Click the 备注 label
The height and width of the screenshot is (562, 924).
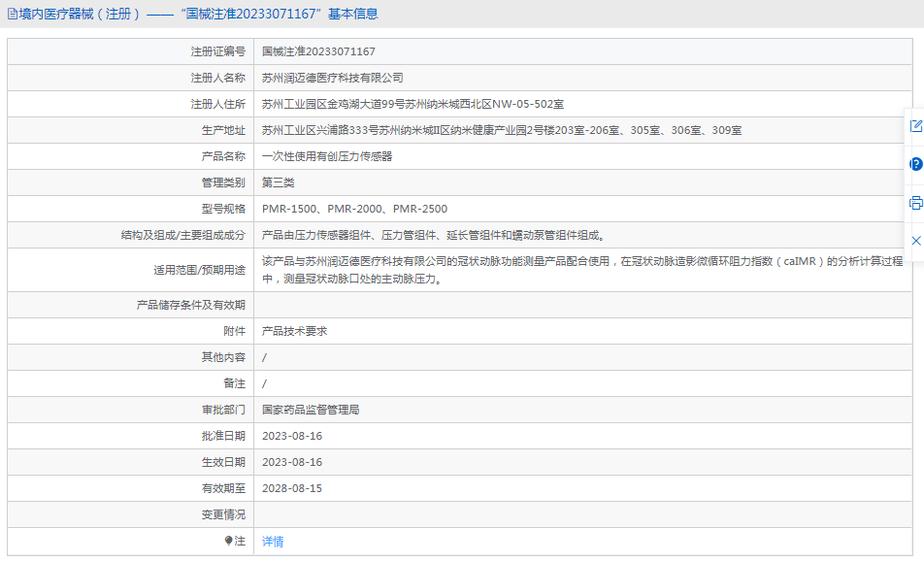point(235,383)
